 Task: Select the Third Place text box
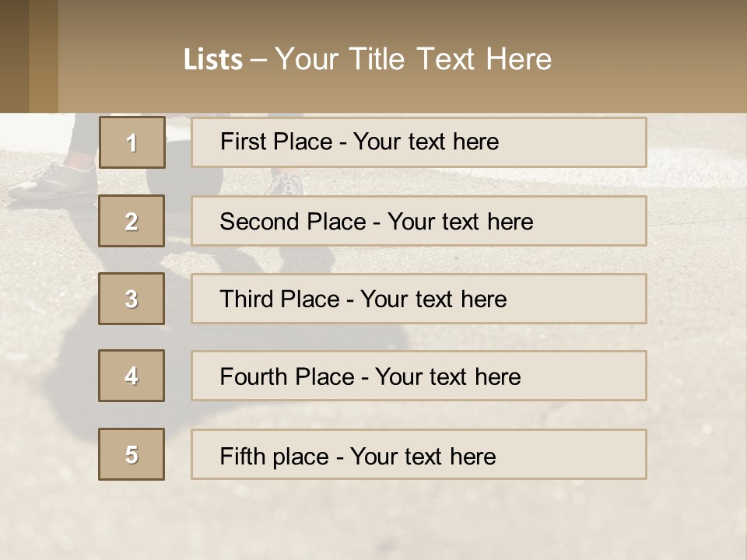click(x=419, y=299)
